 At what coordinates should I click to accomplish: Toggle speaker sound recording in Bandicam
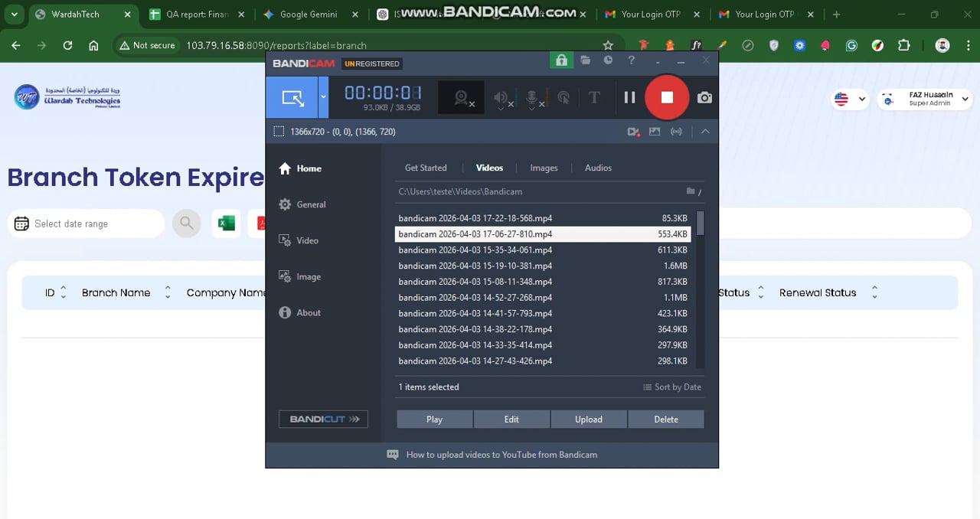pos(502,98)
